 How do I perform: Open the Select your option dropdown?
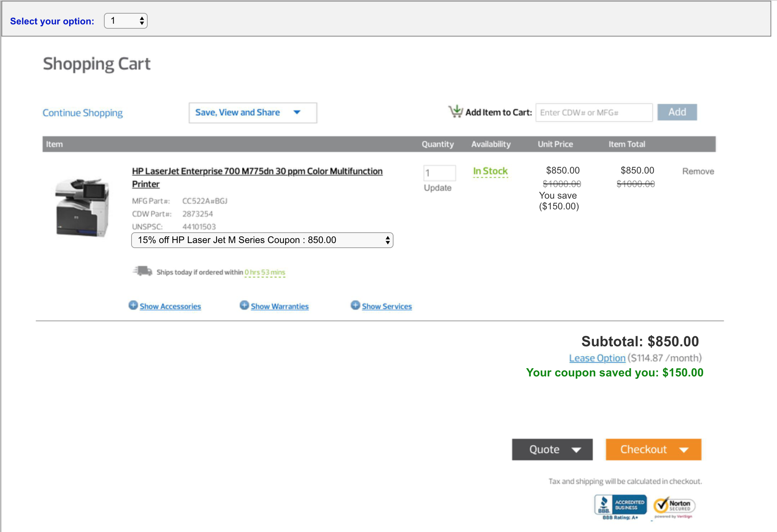[x=126, y=21]
